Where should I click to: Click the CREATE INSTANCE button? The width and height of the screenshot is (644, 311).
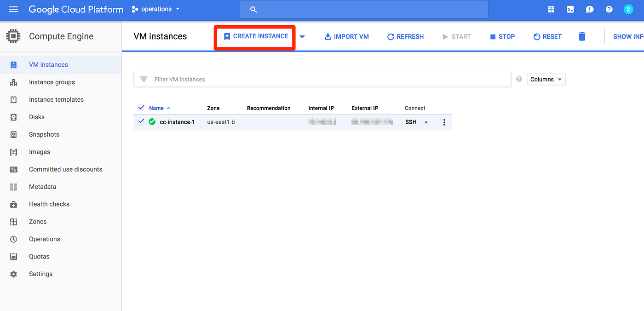256,36
